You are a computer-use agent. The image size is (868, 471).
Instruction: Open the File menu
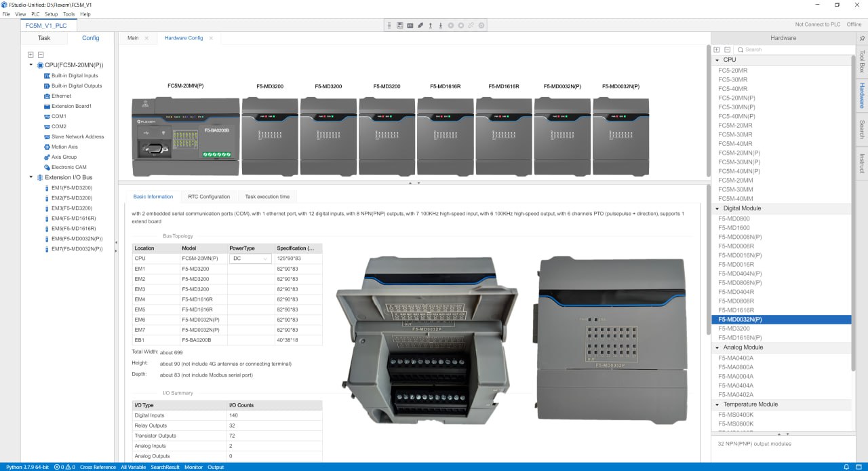point(6,14)
